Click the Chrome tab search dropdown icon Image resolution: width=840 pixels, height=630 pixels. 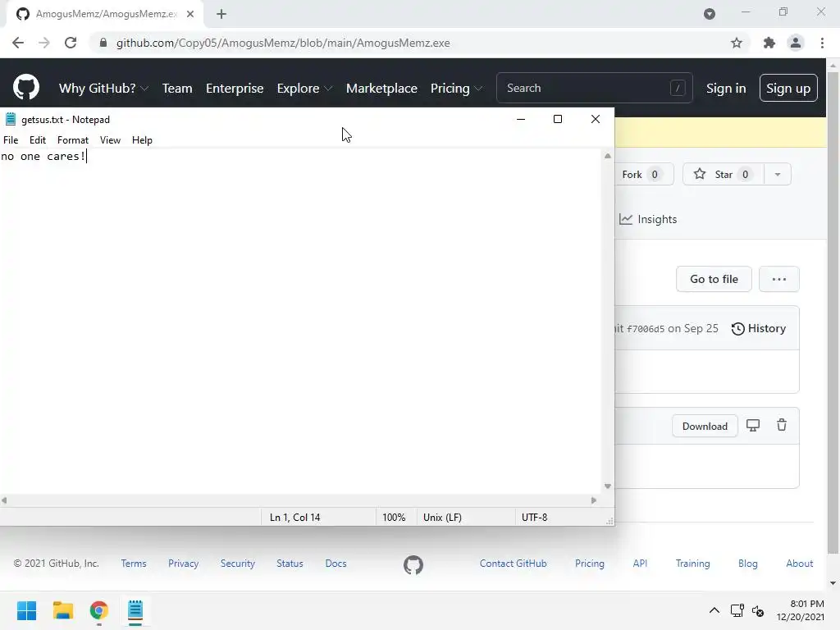710,14
